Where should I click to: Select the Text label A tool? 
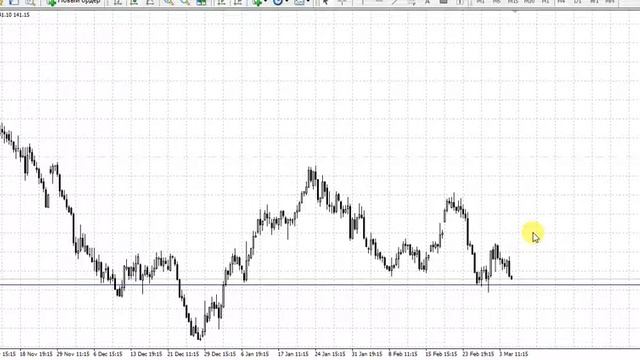427,2
